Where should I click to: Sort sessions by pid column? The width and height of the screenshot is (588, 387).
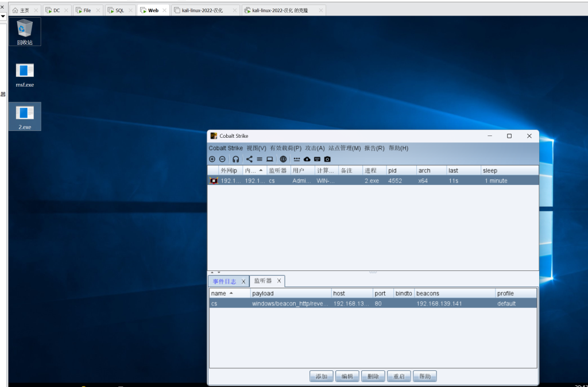coord(401,171)
